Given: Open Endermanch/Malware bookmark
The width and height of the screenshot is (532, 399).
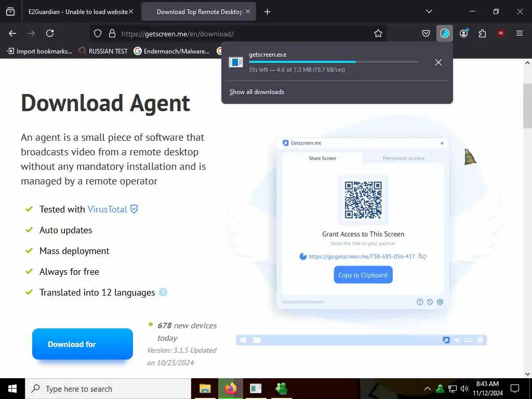Looking at the screenshot, I should coord(171,51).
